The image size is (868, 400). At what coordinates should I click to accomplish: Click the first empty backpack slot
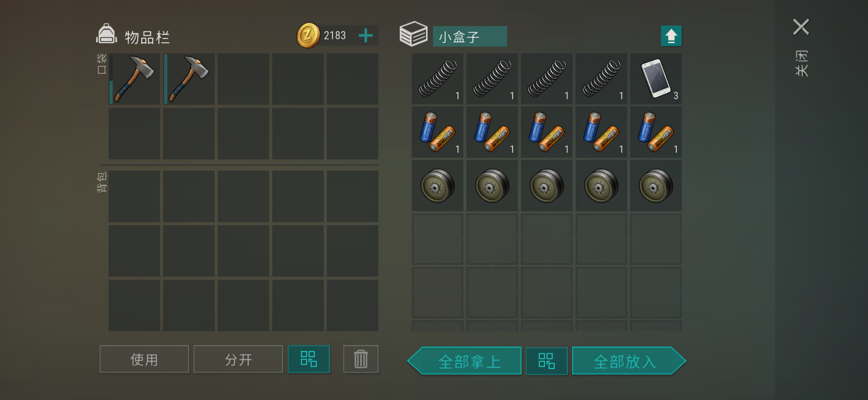point(134,196)
